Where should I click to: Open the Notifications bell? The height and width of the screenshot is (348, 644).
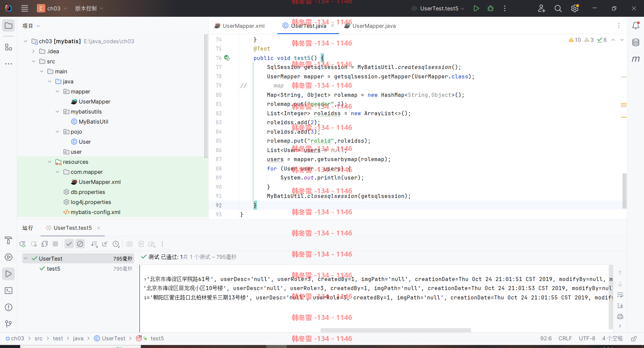(636, 25)
